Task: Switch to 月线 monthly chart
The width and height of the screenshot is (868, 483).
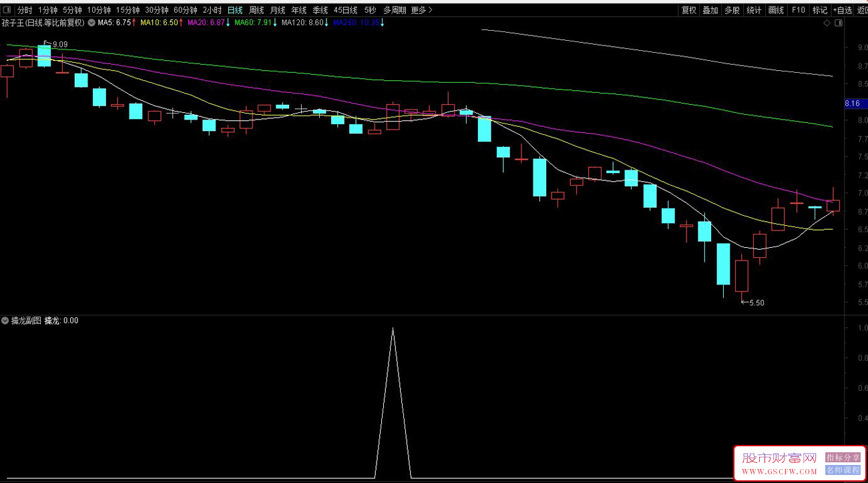Action: click(x=278, y=10)
